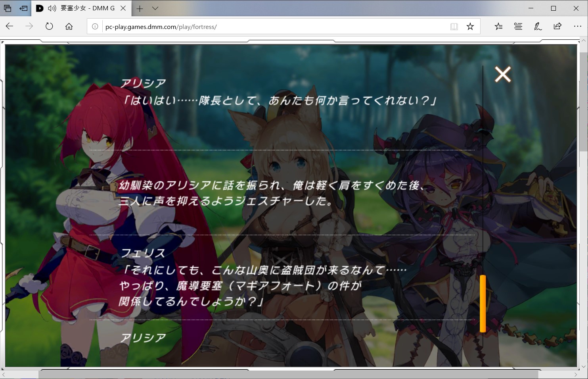
Task: Click the line 三人に声を抑えるようジェスチャーした。
Action: (x=226, y=201)
